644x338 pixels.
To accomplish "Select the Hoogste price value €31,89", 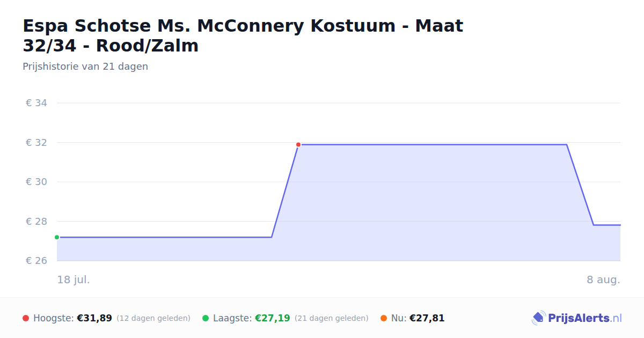I will click(94, 318).
